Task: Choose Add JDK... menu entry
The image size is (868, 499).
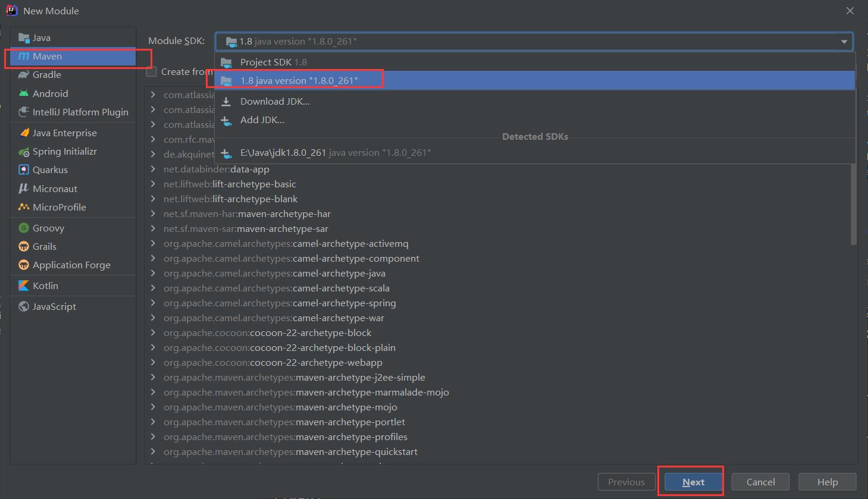Action: pos(535,120)
